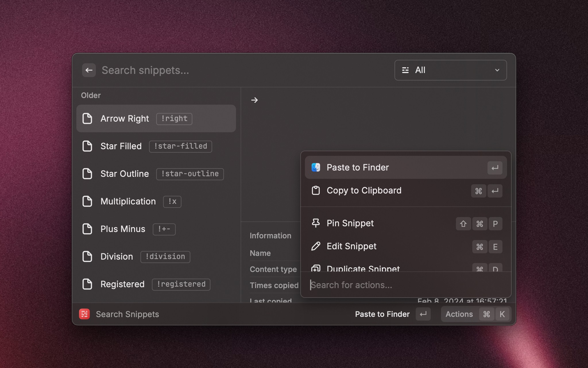Open the All filter dropdown
This screenshot has width=588, height=368.
coord(450,70)
